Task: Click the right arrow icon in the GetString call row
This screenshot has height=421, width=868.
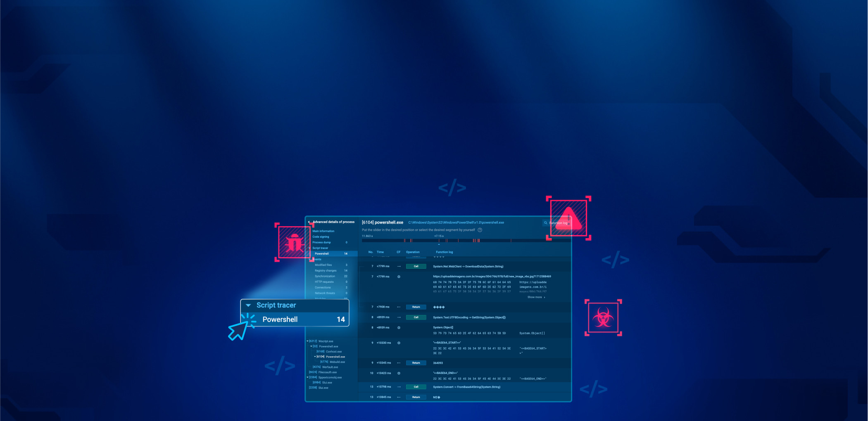Action: point(399,317)
